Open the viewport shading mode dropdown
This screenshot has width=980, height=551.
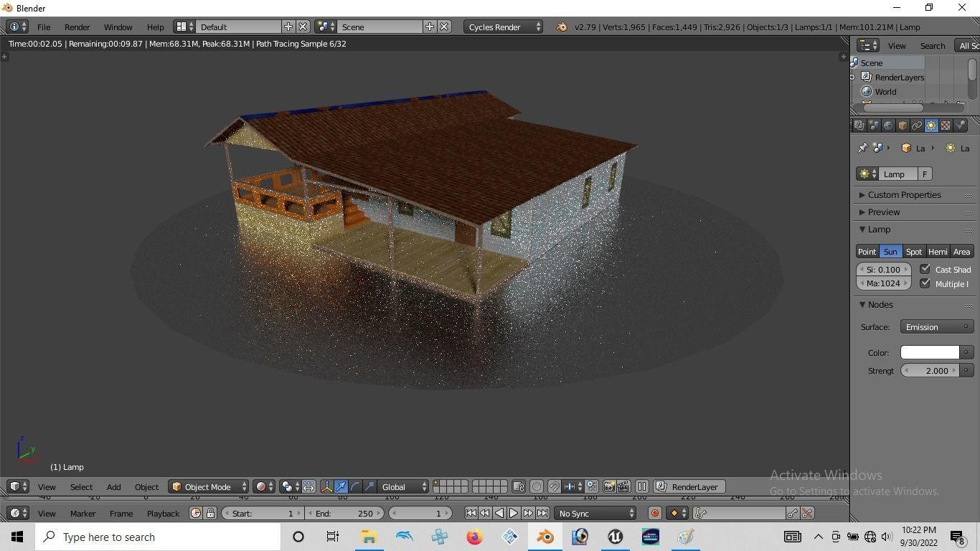265,486
